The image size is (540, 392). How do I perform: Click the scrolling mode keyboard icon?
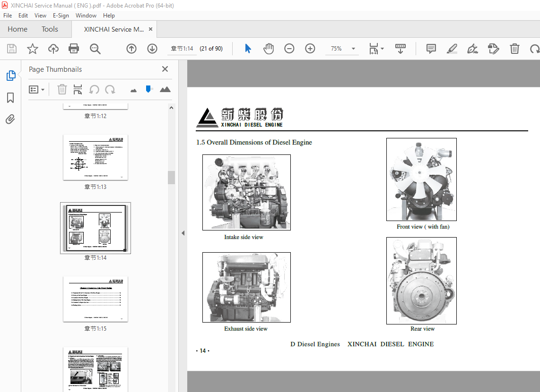[x=400, y=49]
